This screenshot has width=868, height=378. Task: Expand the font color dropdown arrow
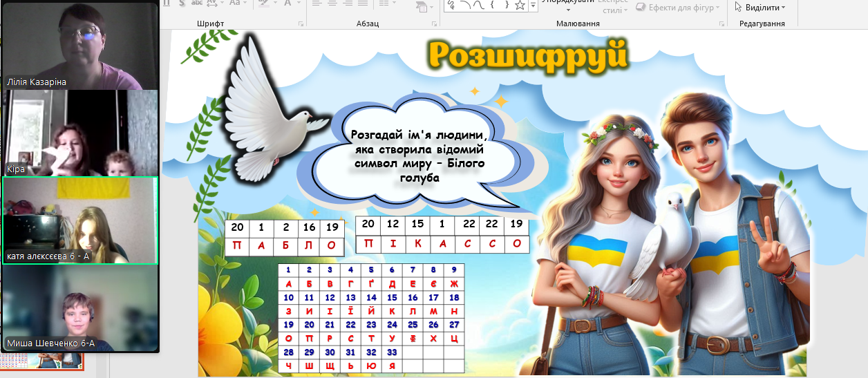[299, 3]
